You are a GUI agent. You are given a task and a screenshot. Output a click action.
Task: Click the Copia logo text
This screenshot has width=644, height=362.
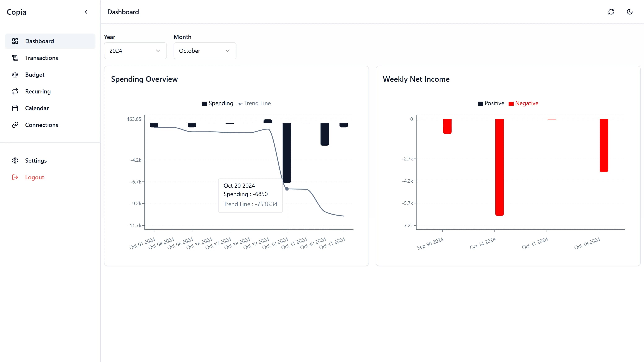click(x=16, y=12)
